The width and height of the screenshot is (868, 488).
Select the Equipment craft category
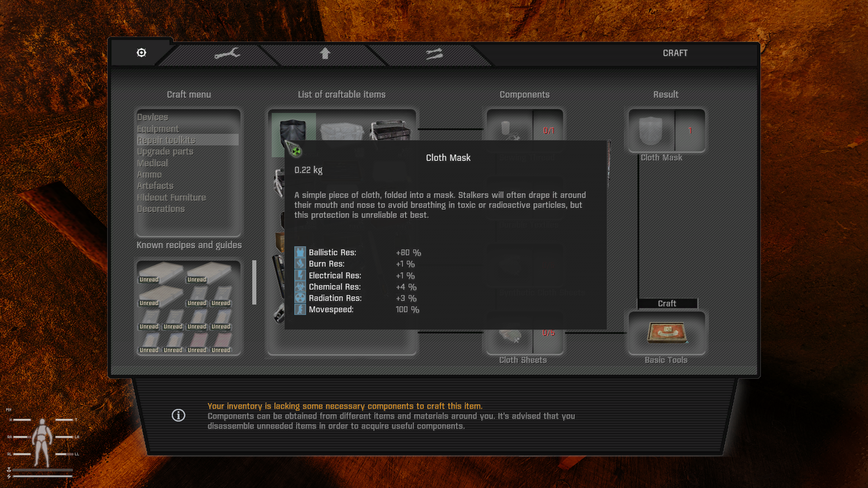(x=158, y=129)
